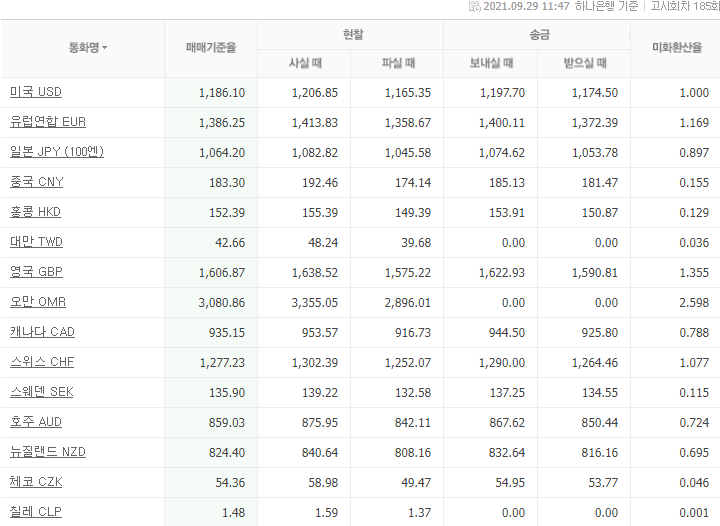Image resolution: width=720 pixels, height=526 pixels.
Task: Open the 유럽연합 EUR currency link
Action: [48, 122]
